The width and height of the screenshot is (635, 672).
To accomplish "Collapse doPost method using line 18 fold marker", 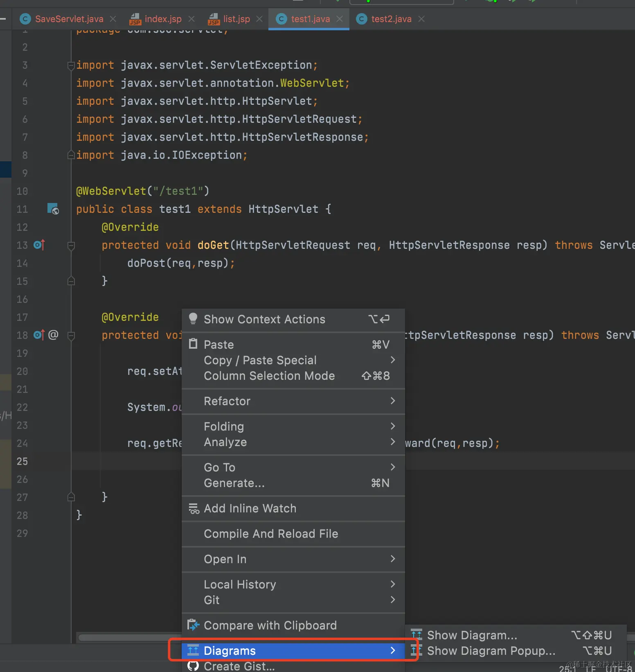I will (x=71, y=335).
